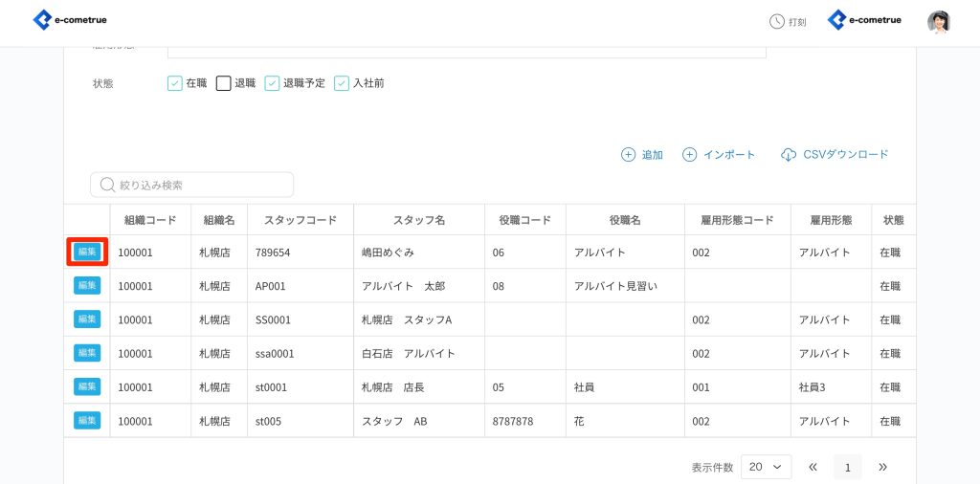Click the user avatar photo
Image resolution: width=980 pixels, height=484 pixels.
point(939,22)
